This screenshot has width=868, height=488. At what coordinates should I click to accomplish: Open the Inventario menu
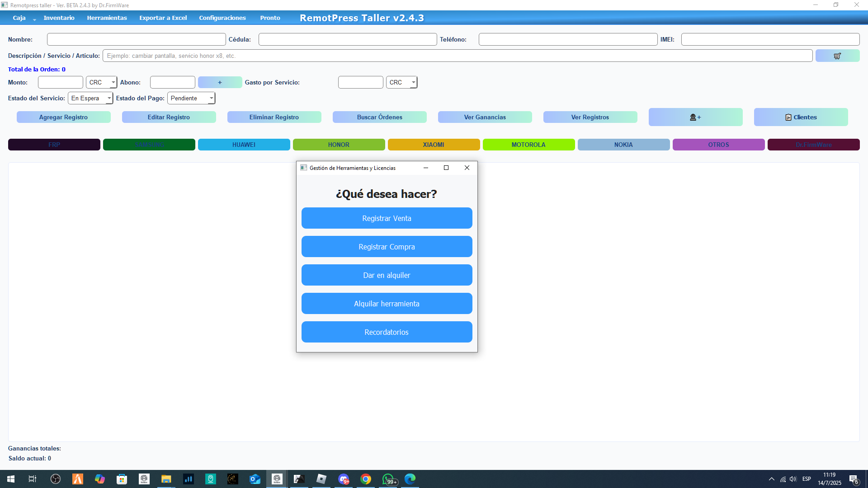point(59,18)
